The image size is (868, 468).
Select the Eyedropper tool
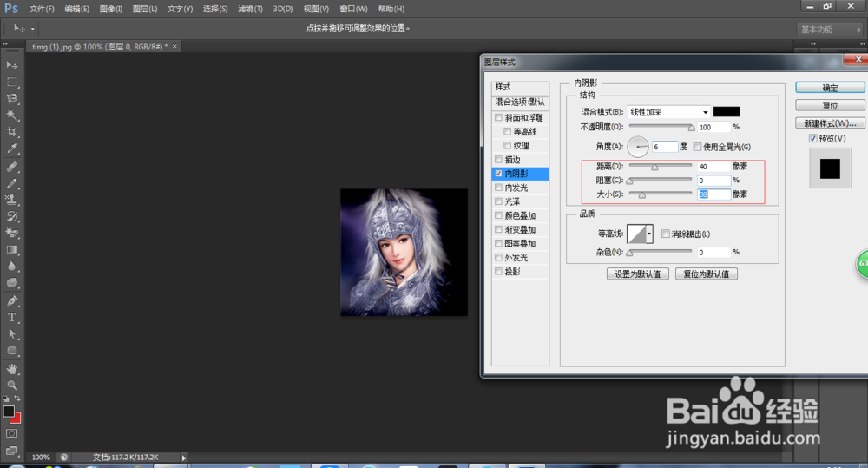tap(11, 148)
